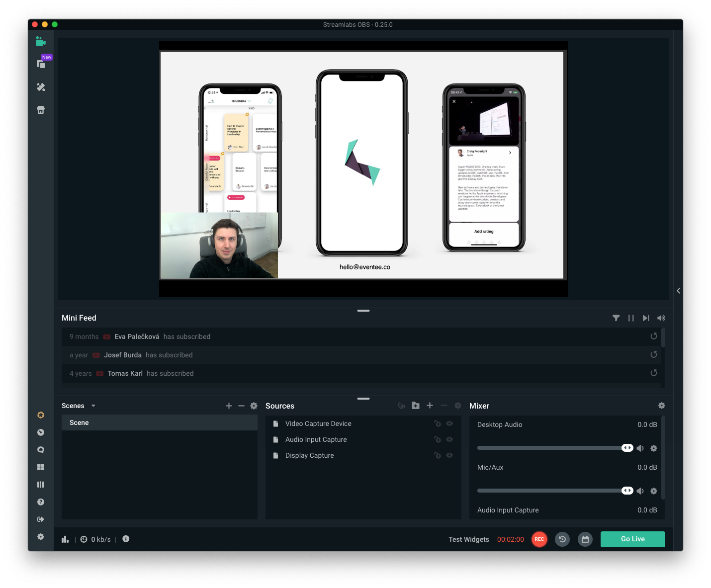Mute the Desktop Audio channel
The image size is (711, 588).
(640, 448)
